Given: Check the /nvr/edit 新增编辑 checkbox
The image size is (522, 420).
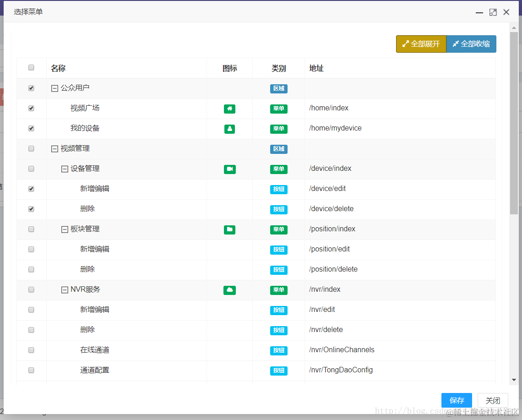Looking at the screenshot, I should click(x=31, y=310).
